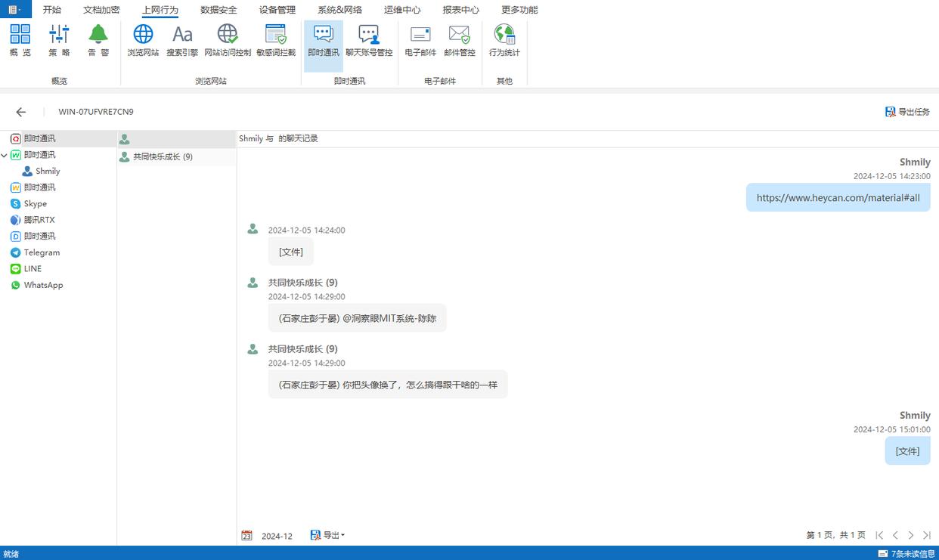
Task: Collapse the expanded 即时通讯 tree node
Action: pos(5,155)
